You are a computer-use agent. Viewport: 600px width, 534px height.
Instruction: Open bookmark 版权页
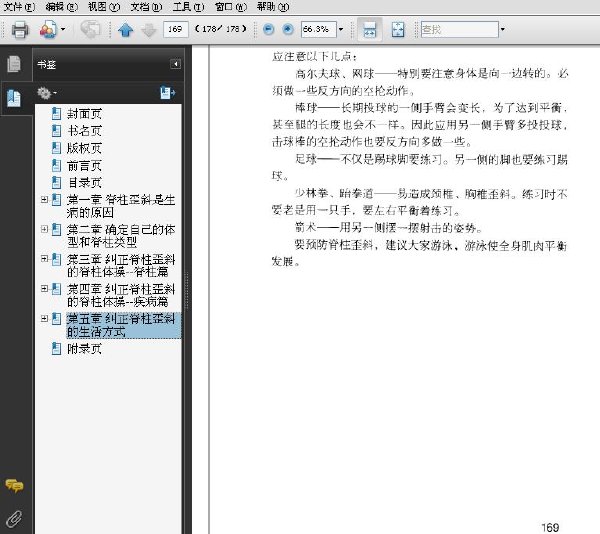(84, 148)
